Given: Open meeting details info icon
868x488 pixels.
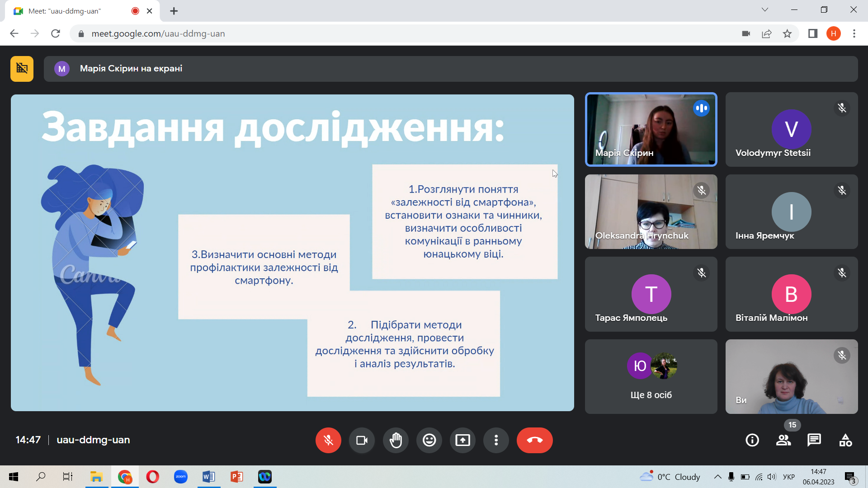Looking at the screenshot, I should coord(752,440).
